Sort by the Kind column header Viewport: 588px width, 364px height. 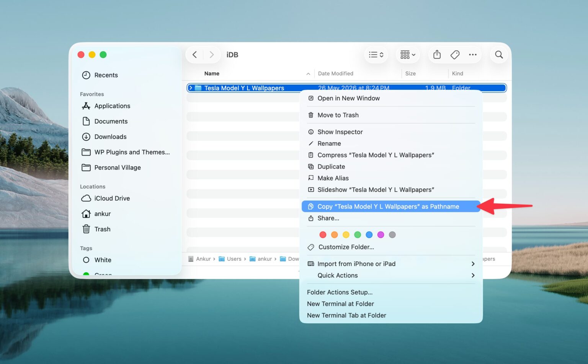click(x=457, y=73)
